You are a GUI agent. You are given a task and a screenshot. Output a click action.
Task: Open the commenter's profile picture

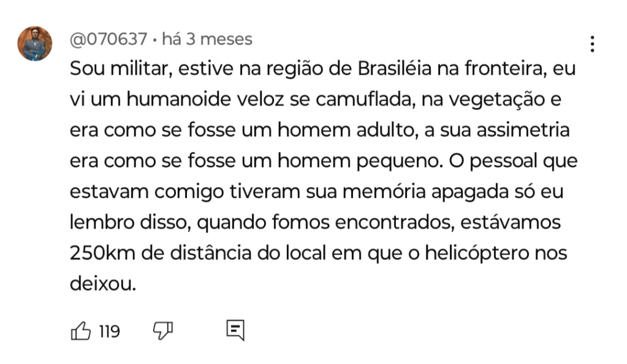coord(34,44)
